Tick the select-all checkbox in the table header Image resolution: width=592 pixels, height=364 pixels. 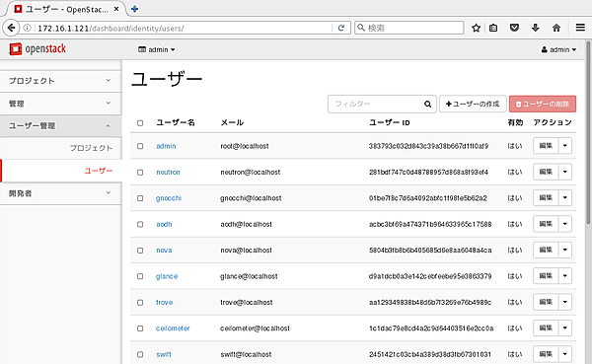coord(140,123)
